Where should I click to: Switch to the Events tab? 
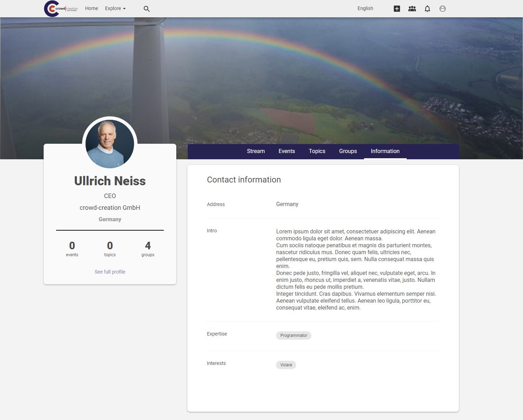286,151
